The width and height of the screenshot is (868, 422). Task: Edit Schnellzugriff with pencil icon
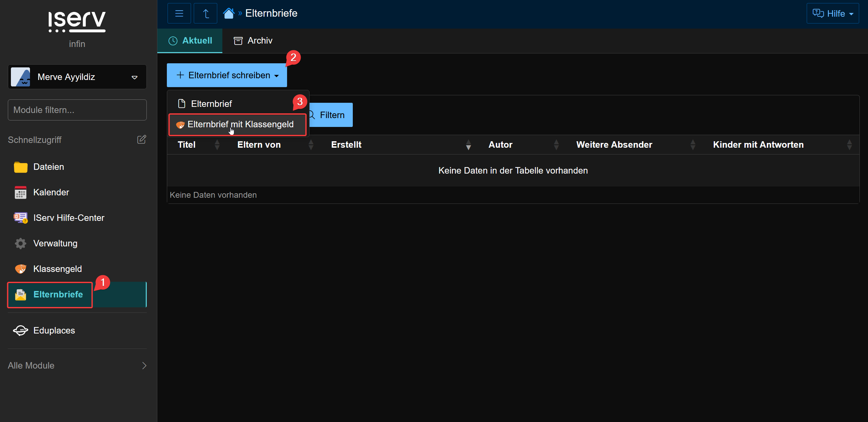click(141, 140)
